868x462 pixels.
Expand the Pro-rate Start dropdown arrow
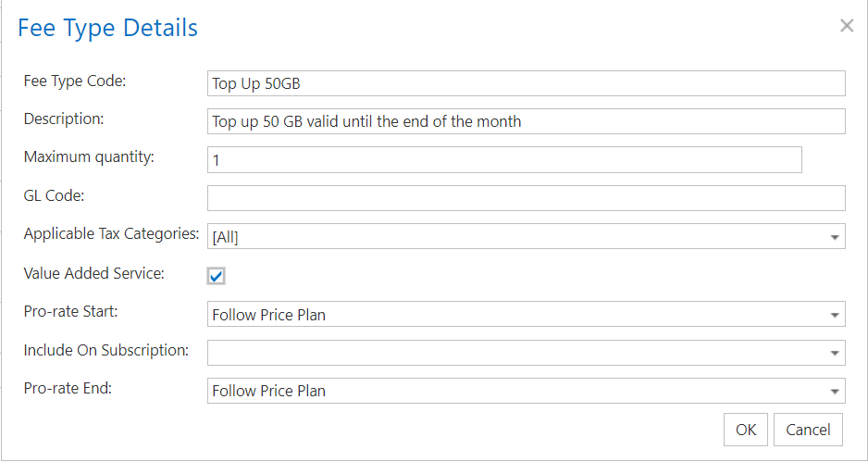836,315
